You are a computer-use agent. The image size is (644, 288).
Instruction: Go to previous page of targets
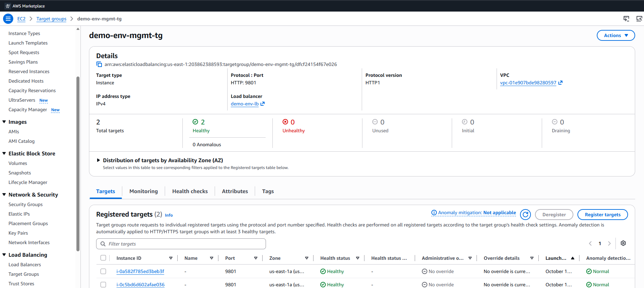(x=590, y=243)
